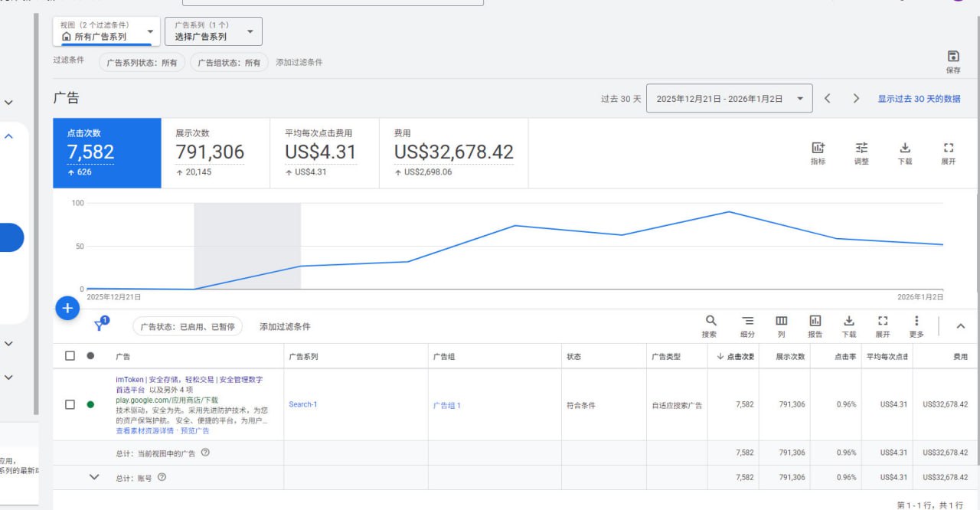980x510 pixels.
Task: Click the table 展开 expand icon
Action: coord(883,321)
